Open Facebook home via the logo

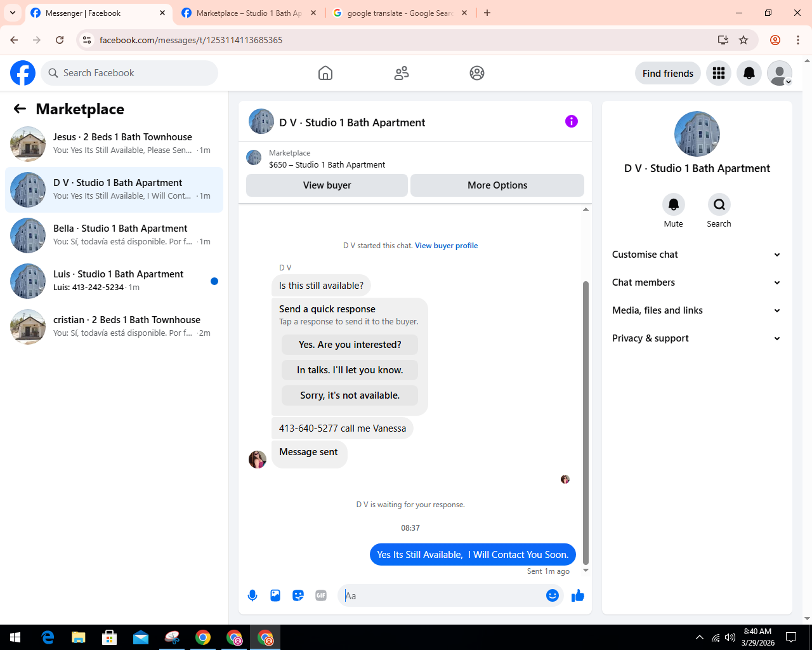23,73
